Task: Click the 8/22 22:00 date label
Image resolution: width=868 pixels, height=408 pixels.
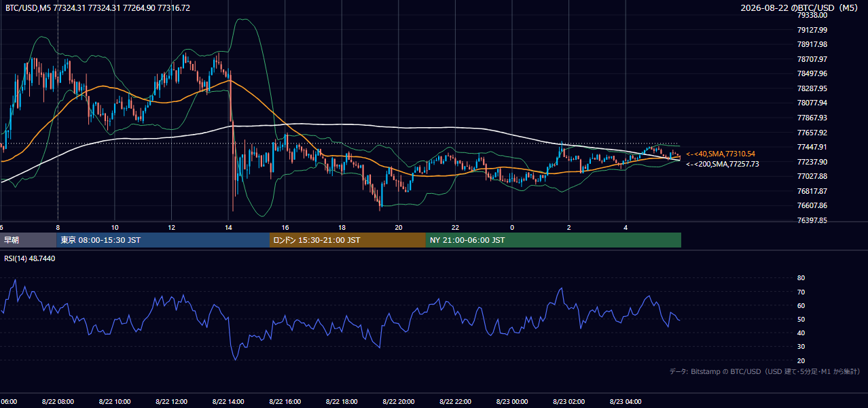Action: 455,402
